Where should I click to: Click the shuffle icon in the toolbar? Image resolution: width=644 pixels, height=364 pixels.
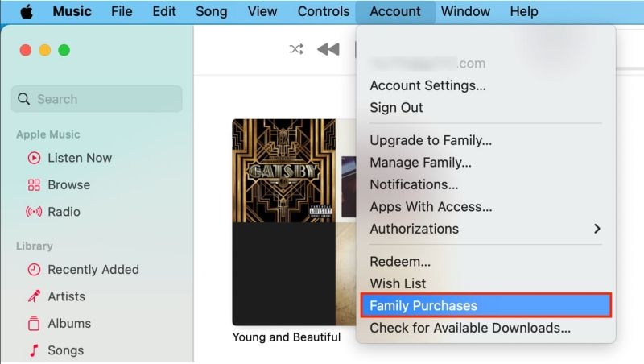pyautogui.click(x=296, y=49)
